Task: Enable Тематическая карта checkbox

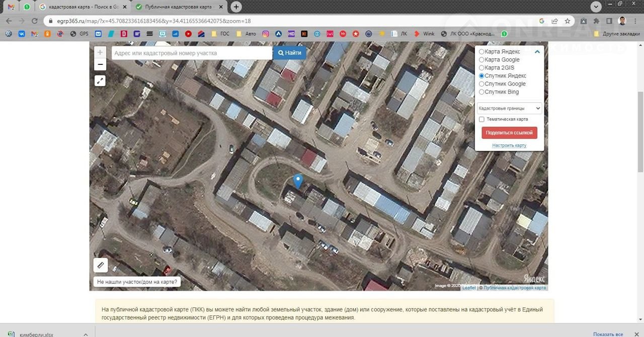Action: [x=481, y=119]
